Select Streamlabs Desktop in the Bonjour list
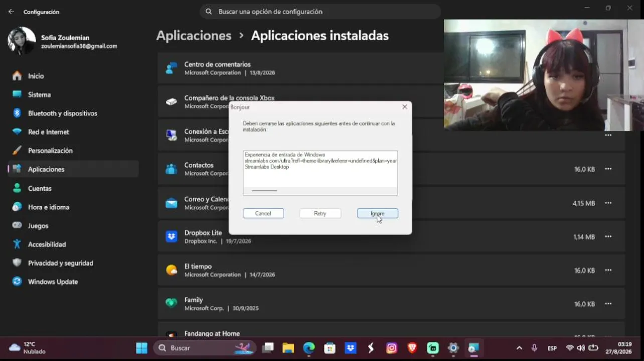644x361 pixels. [267, 167]
